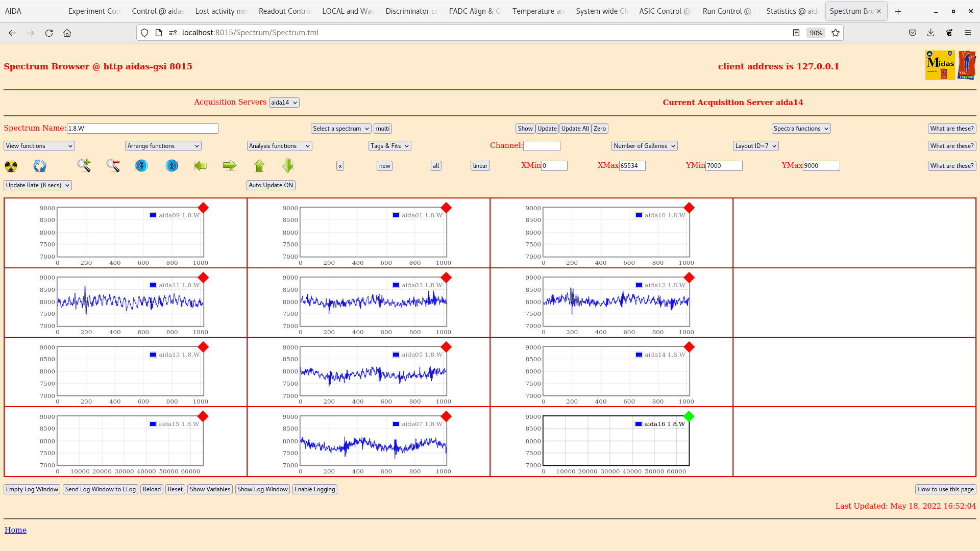Expand the View functions dropdown
This screenshot has width=980, height=551.
coord(39,146)
